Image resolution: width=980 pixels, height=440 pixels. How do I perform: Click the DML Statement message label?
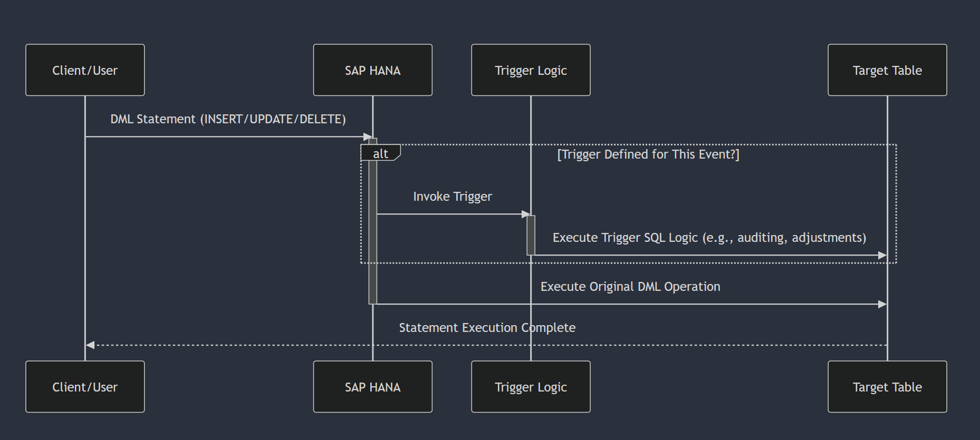pos(228,119)
